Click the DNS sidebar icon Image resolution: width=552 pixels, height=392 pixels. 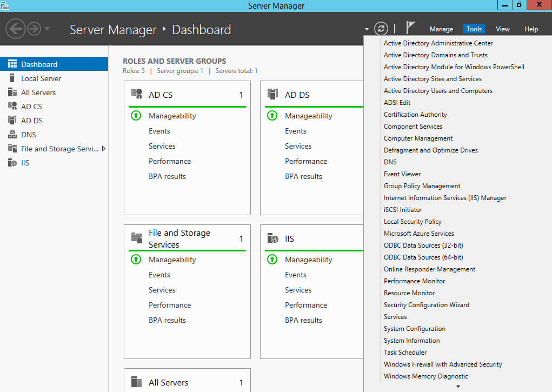point(12,134)
